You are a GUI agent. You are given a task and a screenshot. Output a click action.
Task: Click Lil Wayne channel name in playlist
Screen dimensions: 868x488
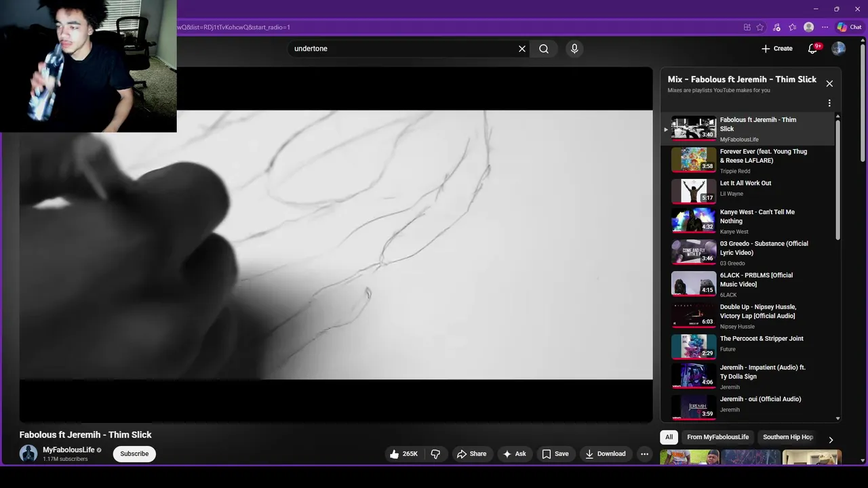[x=731, y=194]
